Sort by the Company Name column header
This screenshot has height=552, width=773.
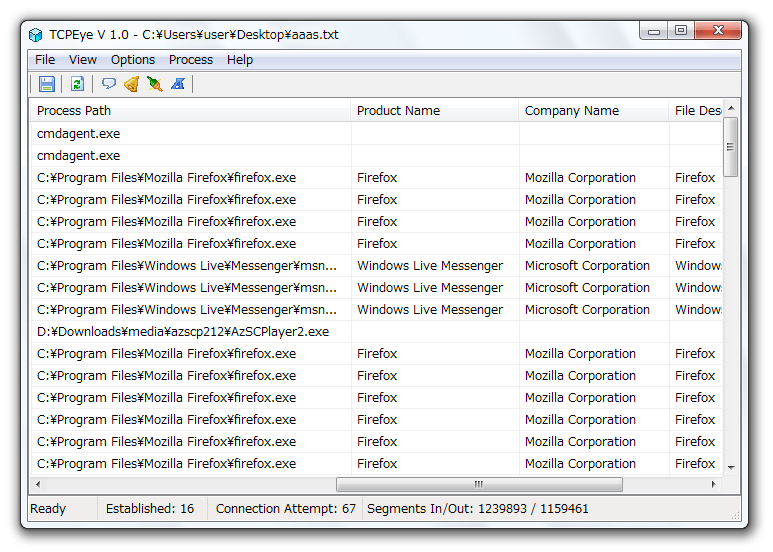pyautogui.click(x=594, y=110)
